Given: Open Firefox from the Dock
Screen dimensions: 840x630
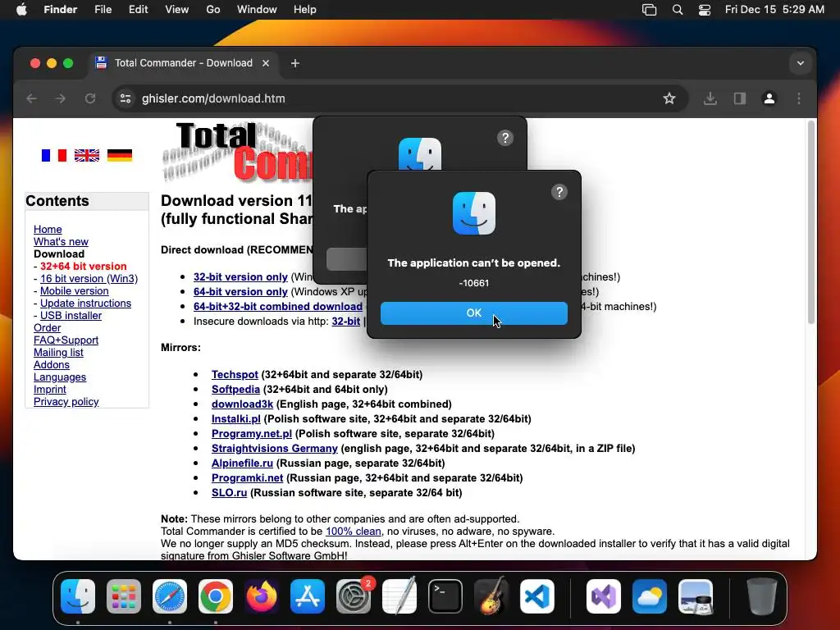Looking at the screenshot, I should click(x=262, y=596).
